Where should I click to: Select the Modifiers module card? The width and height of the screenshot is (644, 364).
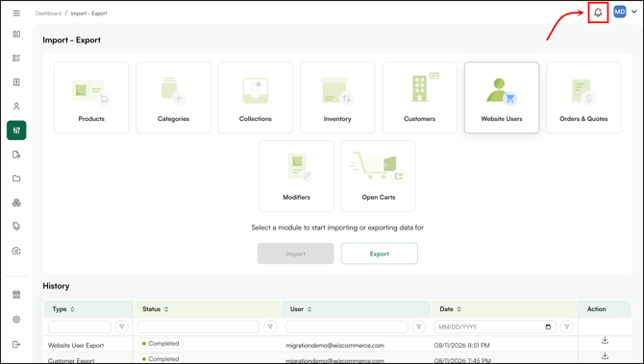pos(297,176)
